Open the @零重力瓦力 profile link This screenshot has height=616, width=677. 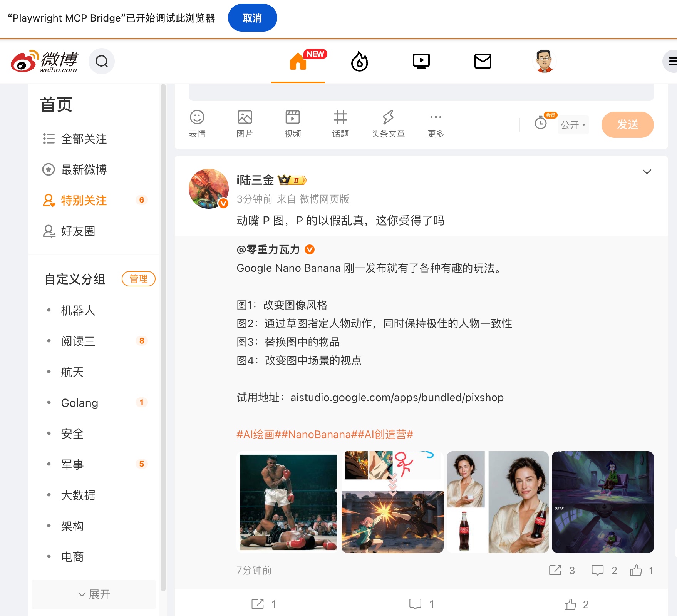pyautogui.click(x=268, y=250)
